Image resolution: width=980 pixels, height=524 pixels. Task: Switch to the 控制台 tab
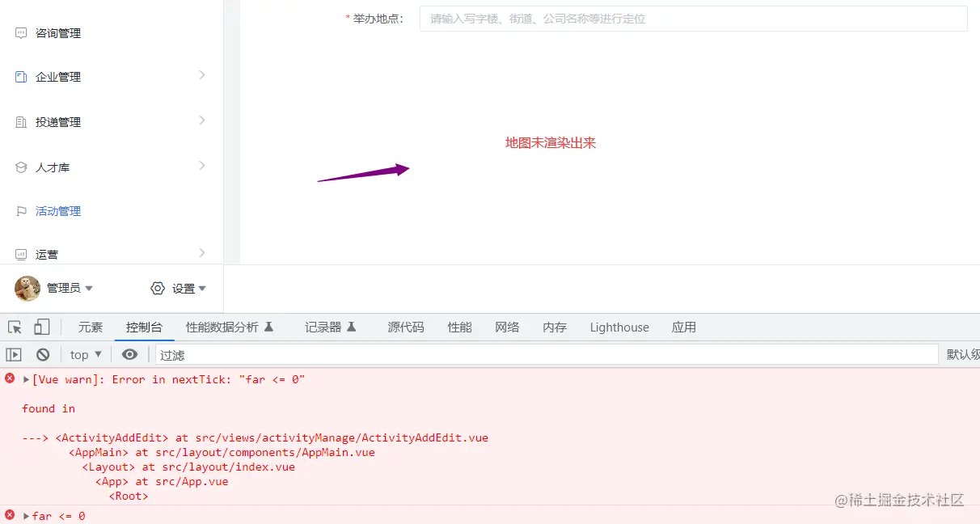[x=144, y=327]
